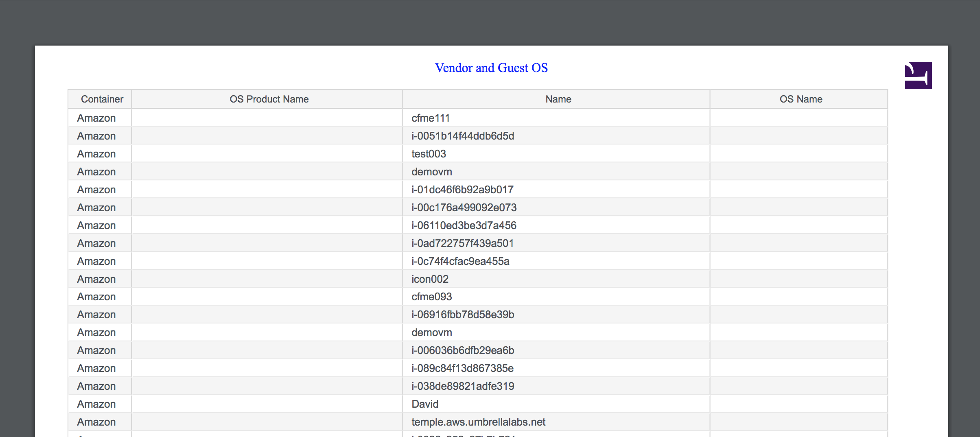The height and width of the screenshot is (437, 980).
Task: Click the i-06916fbb78d58e39b name cell
Action: [556, 315]
